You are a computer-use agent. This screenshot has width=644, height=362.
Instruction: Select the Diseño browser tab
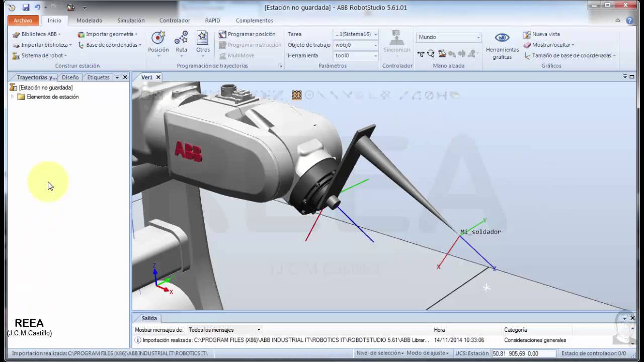70,77
